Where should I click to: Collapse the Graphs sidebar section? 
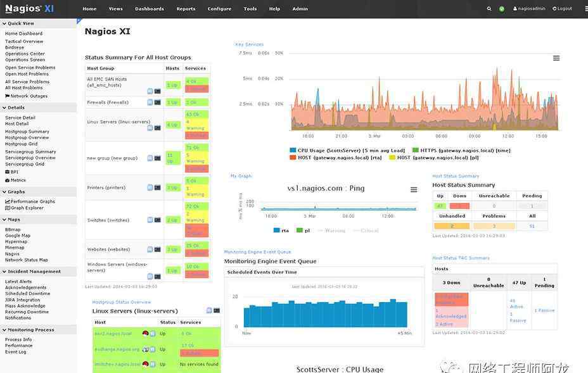click(38, 191)
